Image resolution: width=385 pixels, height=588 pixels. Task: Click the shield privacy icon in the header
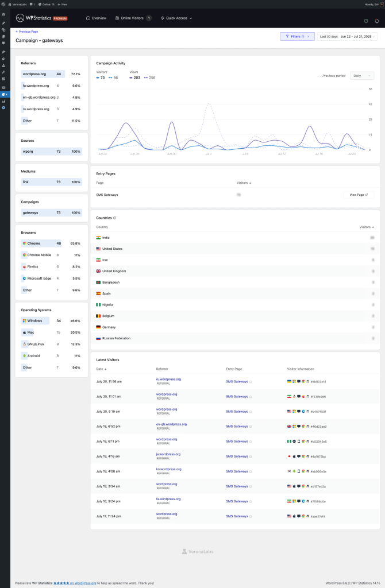(366, 21)
